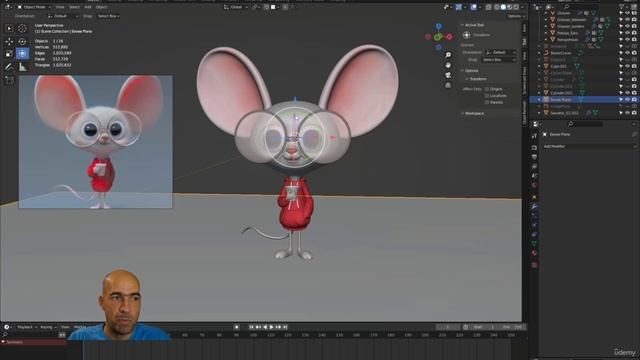Open the viewport Select menu
Image resolution: width=640 pixels, height=360 pixels.
pos(74,7)
